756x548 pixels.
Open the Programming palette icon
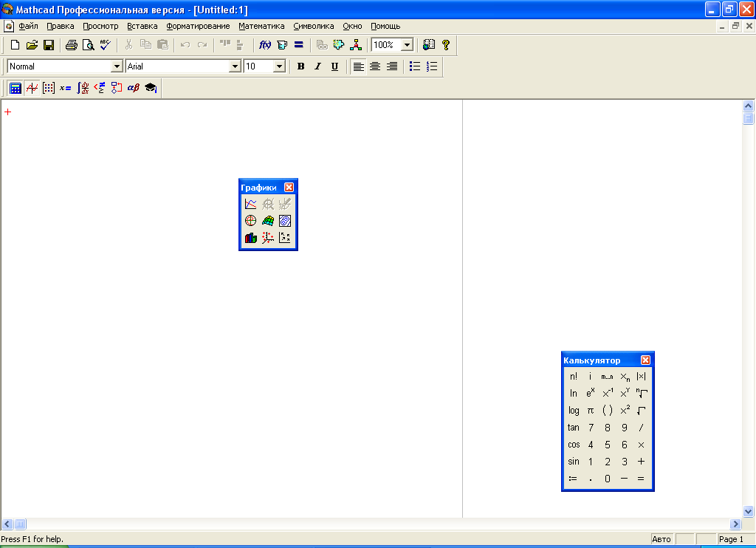pos(117,88)
